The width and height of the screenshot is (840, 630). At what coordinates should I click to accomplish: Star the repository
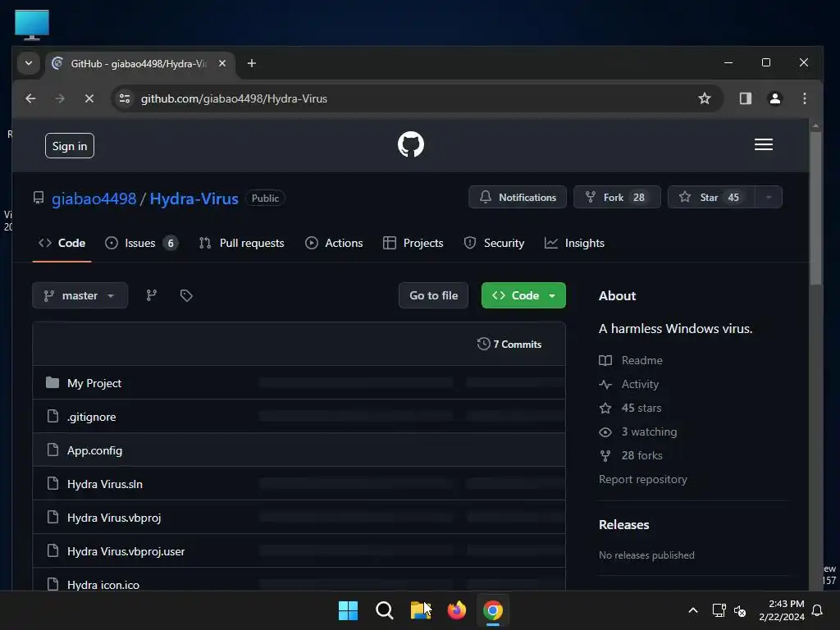pyautogui.click(x=711, y=197)
